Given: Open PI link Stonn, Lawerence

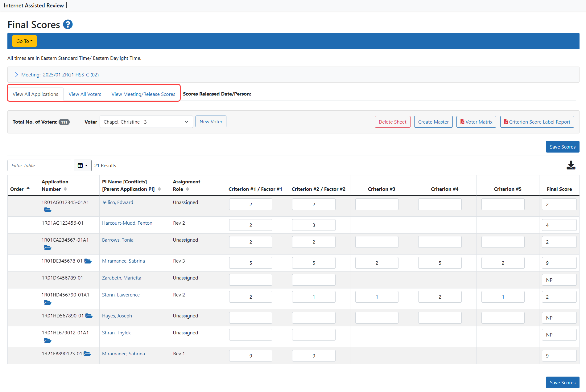Looking at the screenshot, I should click(x=121, y=295).
